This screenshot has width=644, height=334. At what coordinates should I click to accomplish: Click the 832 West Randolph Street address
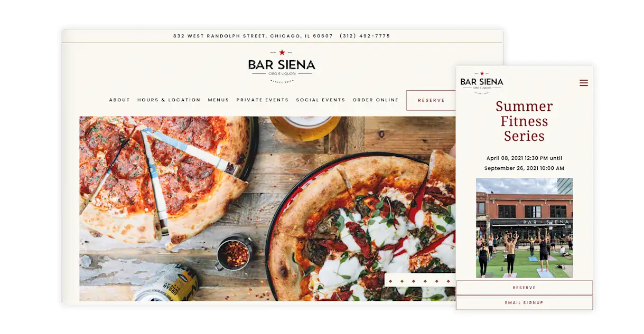(253, 36)
